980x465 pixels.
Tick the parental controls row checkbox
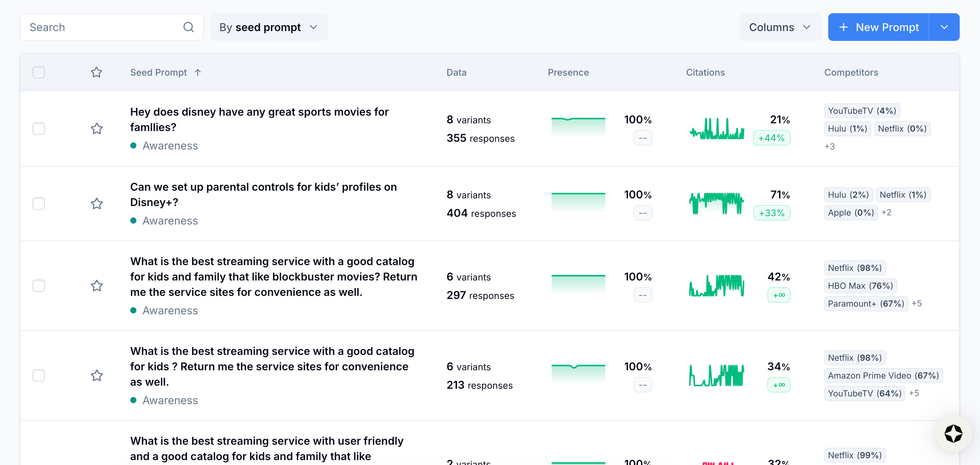coord(39,203)
